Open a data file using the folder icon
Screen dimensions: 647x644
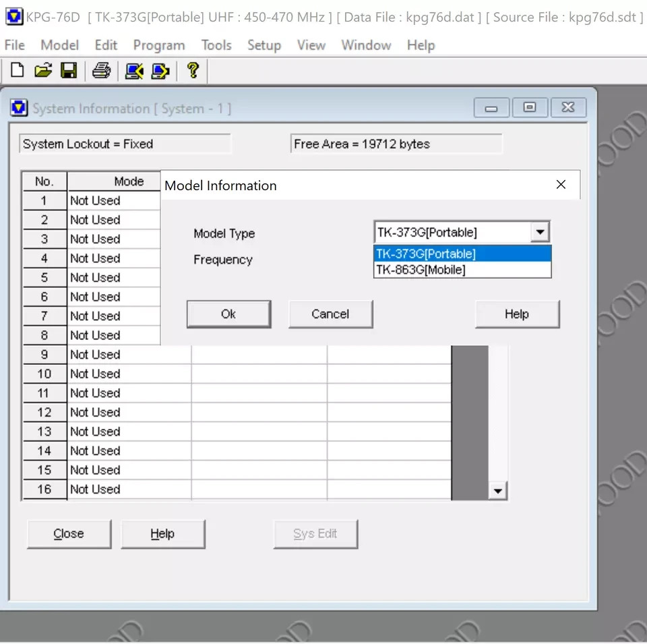point(43,70)
